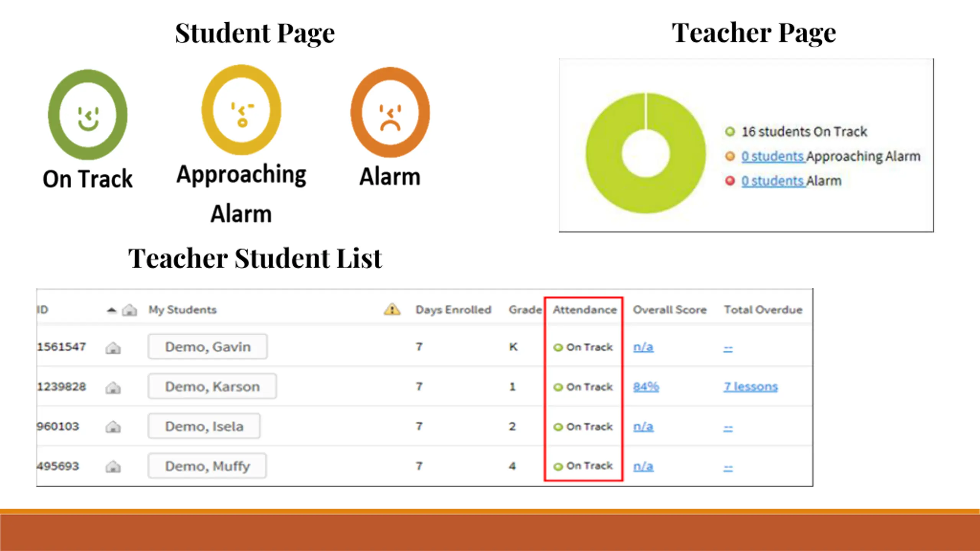Click the green donut attendance chart
Viewport: 980px width, 551px height.
tap(646, 153)
